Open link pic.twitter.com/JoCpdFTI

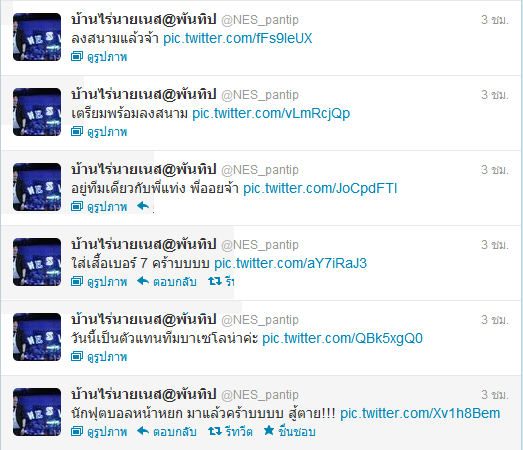tap(320, 188)
